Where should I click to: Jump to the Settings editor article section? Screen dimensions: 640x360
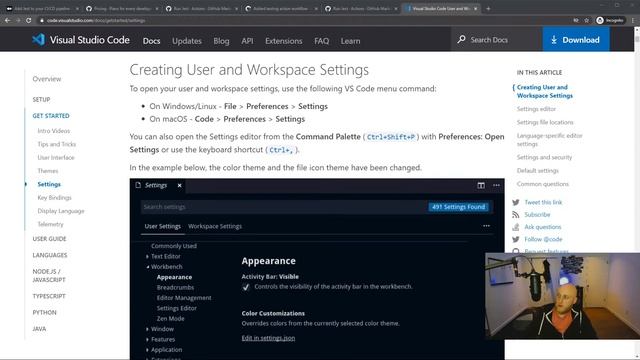click(x=536, y=109)
